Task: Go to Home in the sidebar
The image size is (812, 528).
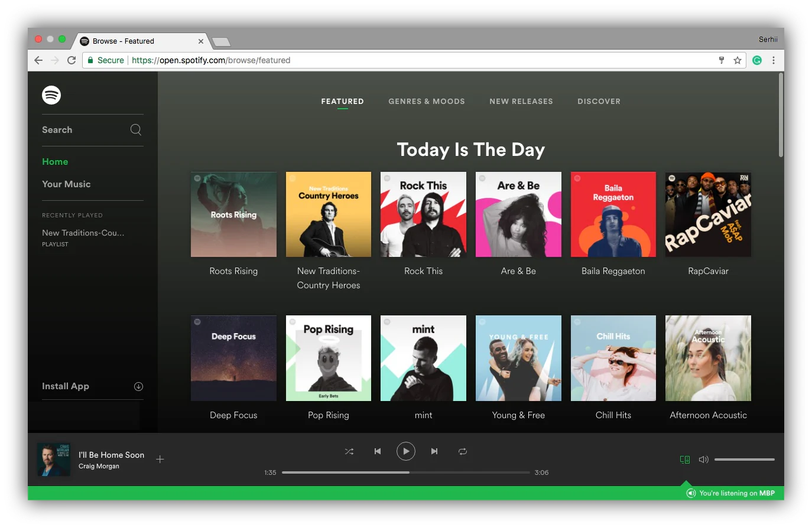Action: [x=55, y=162]
